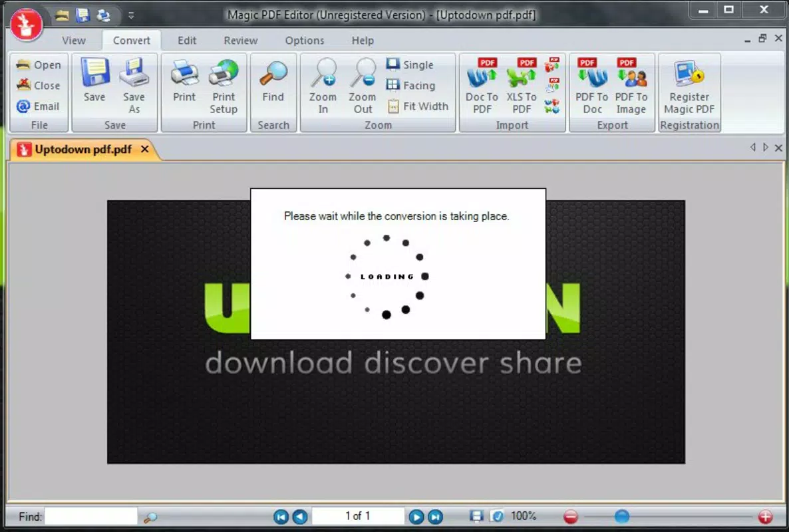789x532 pixels.
Task: Click Zoom In in the ribbon
Action: 323,86
